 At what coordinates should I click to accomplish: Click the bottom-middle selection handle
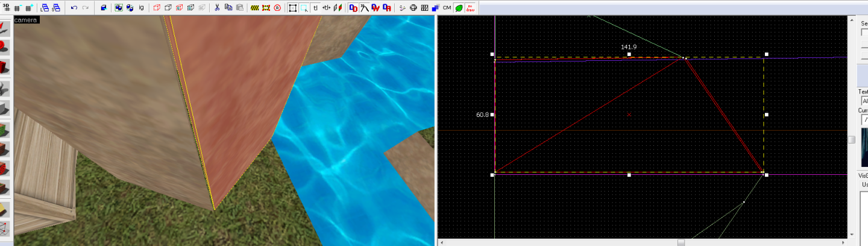(629, 175)
